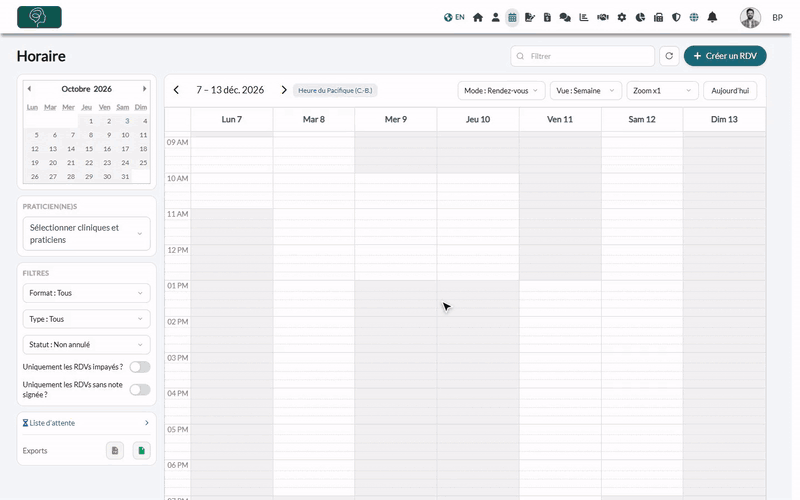800x500 pixels.
Task: Show previous month in mini calendar
Action: (x=29, y=89)
